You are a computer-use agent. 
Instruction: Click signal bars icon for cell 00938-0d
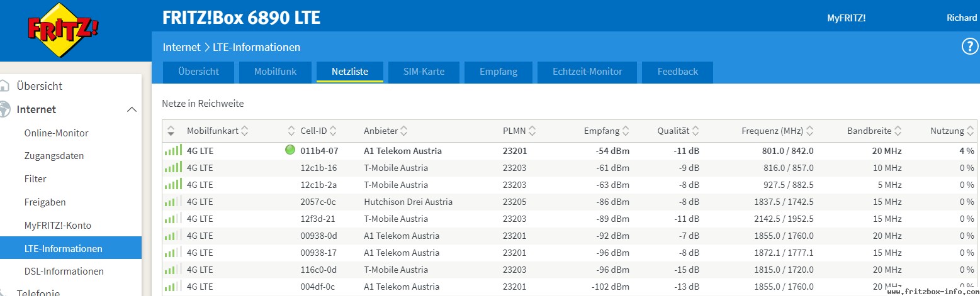pos(173,235)
